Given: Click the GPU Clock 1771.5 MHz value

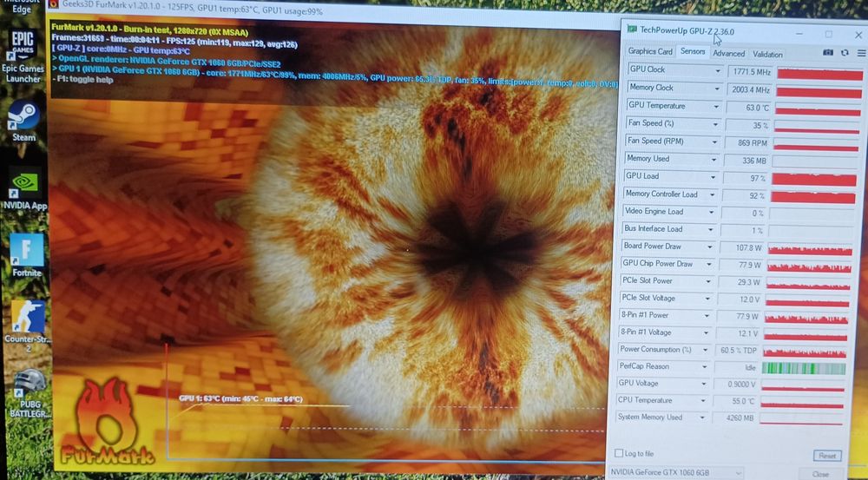Looking at the screenshot, I should tap(750, 72).
